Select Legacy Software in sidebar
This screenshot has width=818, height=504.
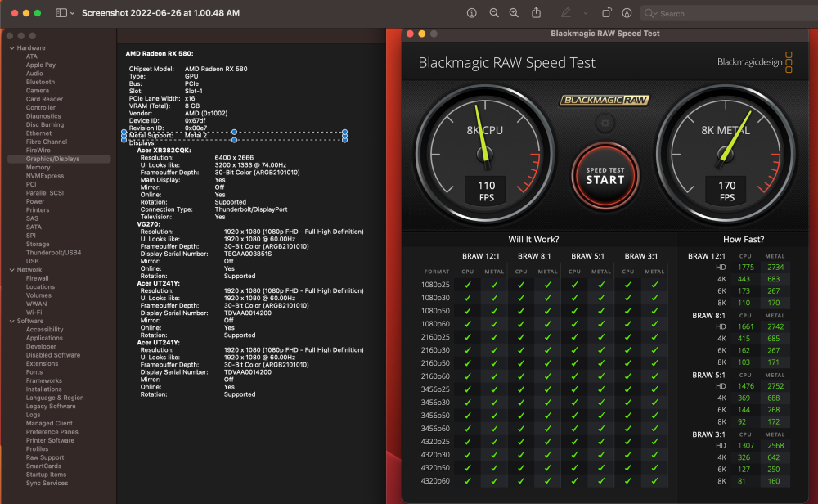[x=51, y=407]
